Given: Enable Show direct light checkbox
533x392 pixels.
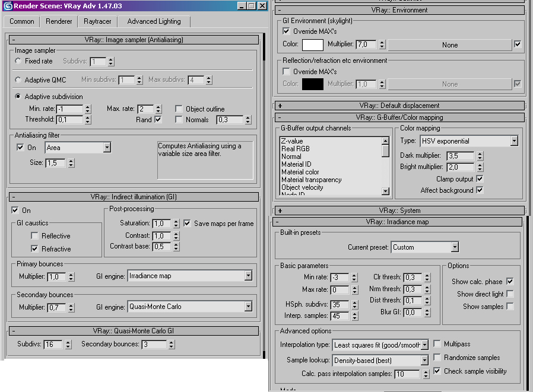Looking at the screenshot, I should (509, 294).
